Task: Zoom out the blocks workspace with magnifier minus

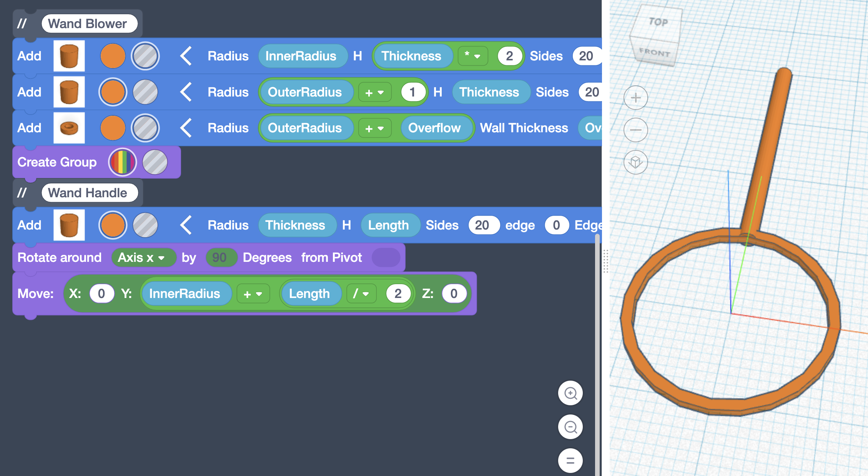Action: 570,427
